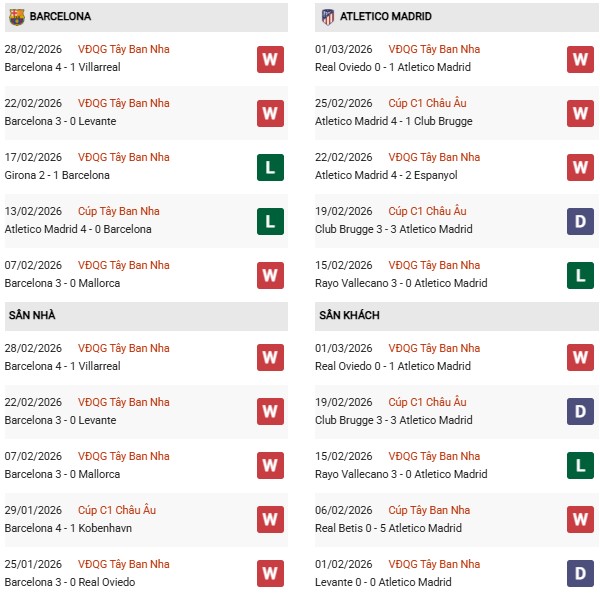Click L badge for Rayo Vallecano match under ATLETICO MADRID
This screenshot has height=597, width=600.
pos(580,275)
